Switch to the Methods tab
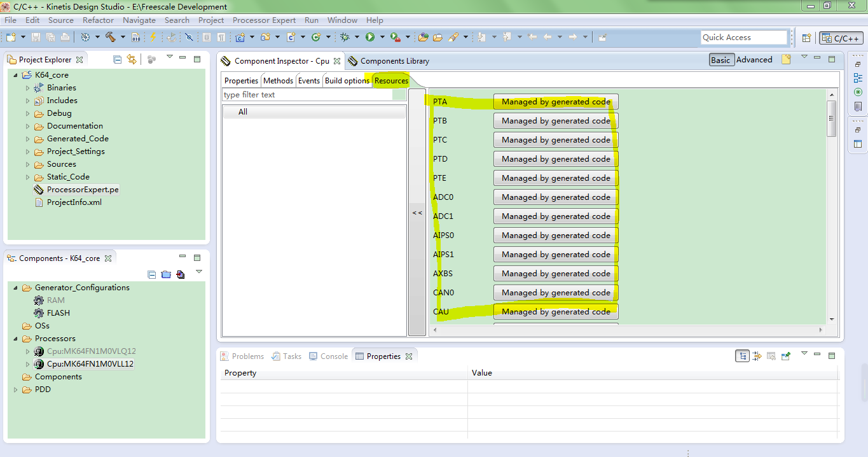This screenshot has height=457, width=868. tap(278, 81)
